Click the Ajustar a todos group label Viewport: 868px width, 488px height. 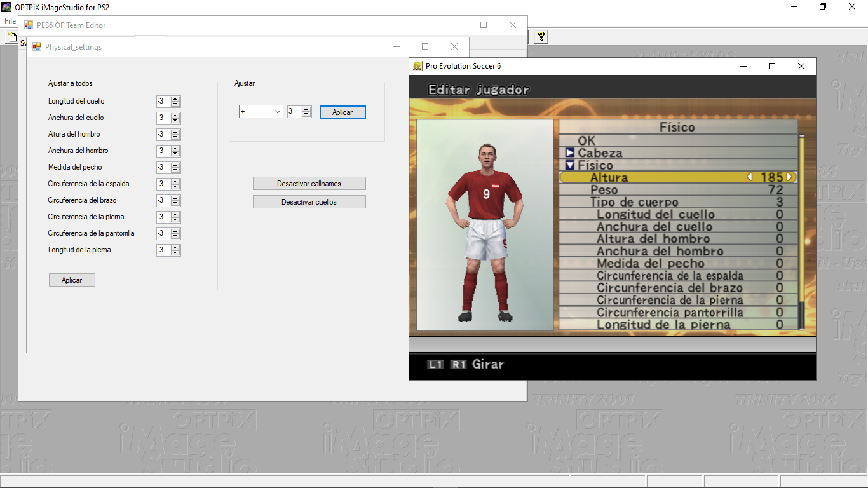click(x=71, y=83)
